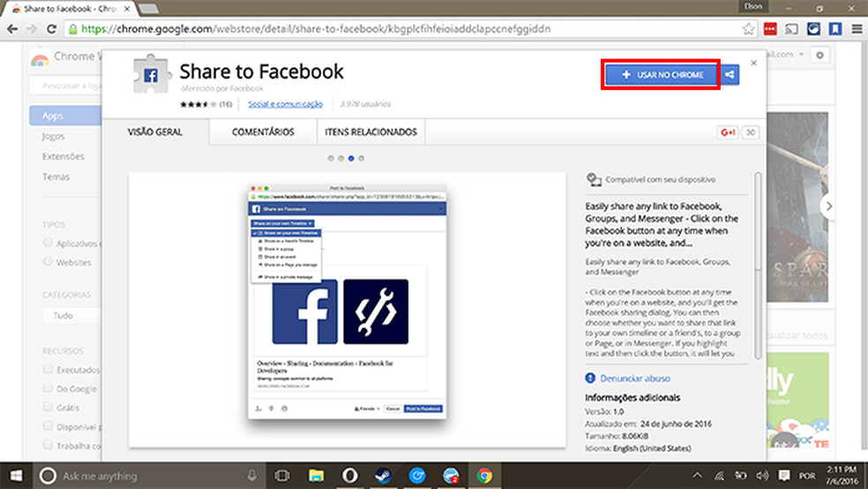This screenshot has height=489, width=868.
Task: Select Extensões in the store sidebar
Action: coord(64,156)
